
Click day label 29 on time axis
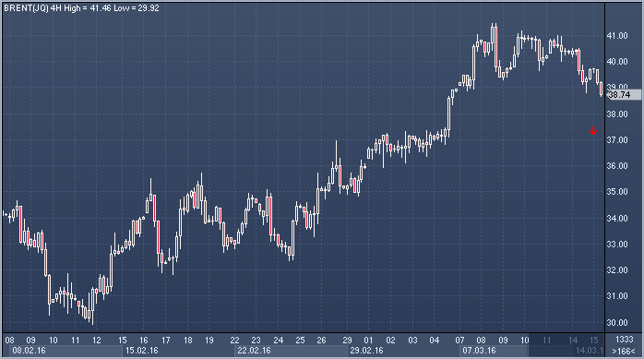[348, 341]
